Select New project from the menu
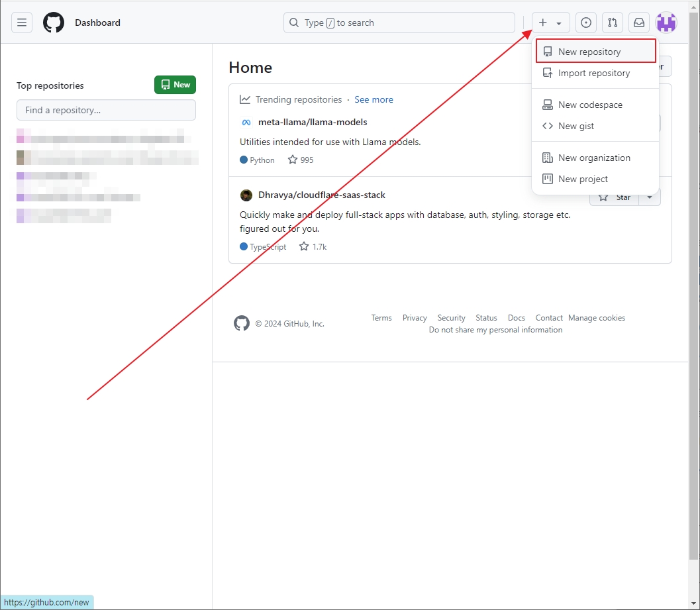The height and width of the screenshot is (610, 700). 595,179
